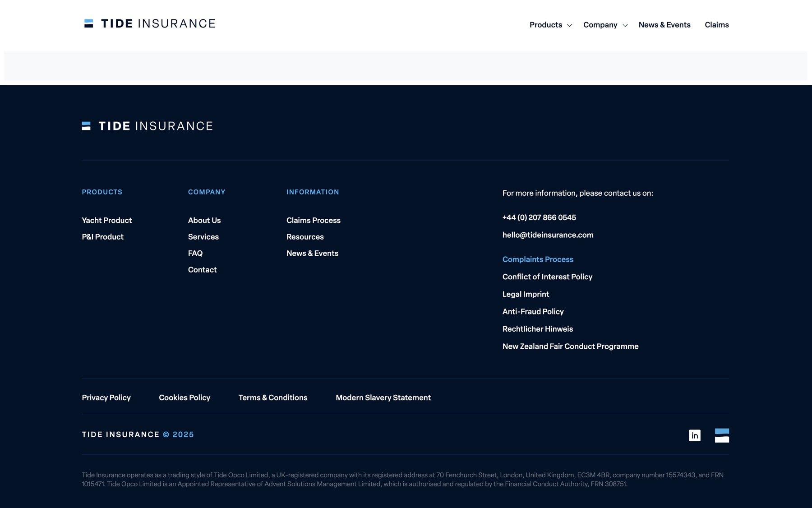Open the Complaints Process link
The width and height of the screenshot is (812, 508).
(x=538, y=259)
